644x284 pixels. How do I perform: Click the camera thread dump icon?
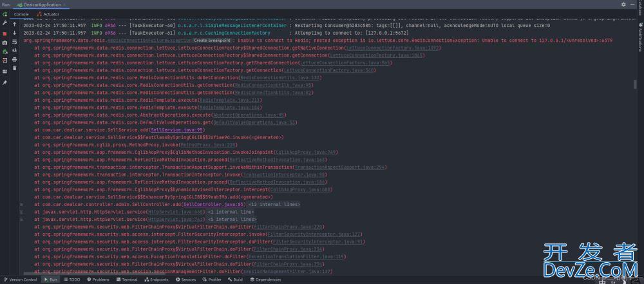click(x=5, y=43)
